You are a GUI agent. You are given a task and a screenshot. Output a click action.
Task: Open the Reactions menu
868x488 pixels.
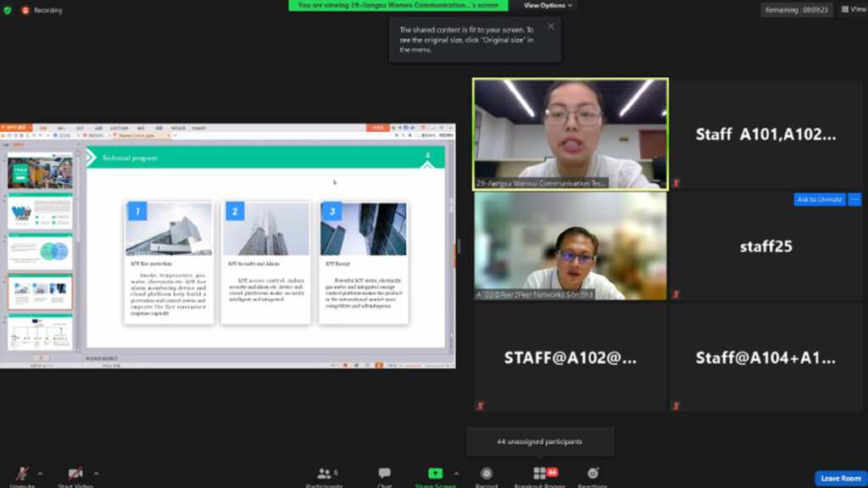click(593, 474)
